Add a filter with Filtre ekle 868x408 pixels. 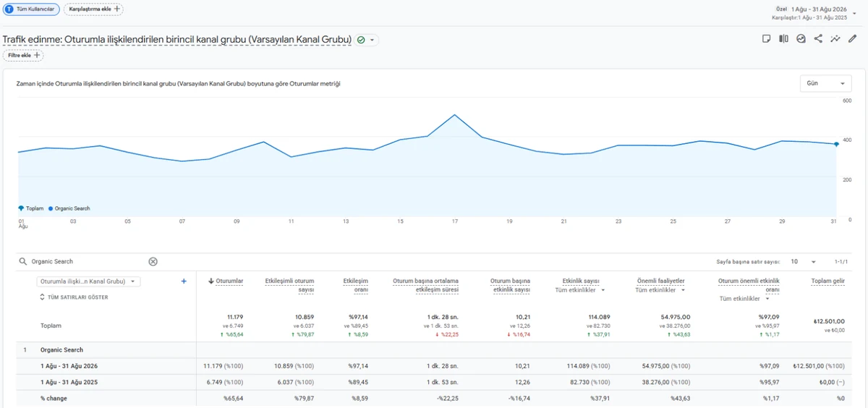(x=23, y=55)
